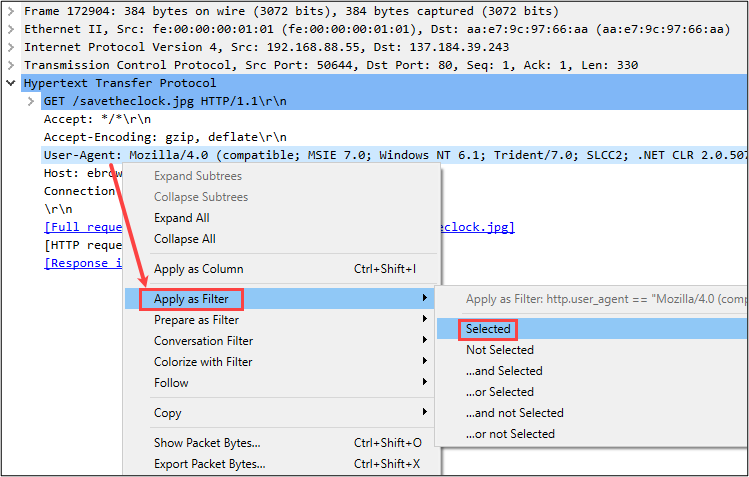Expand the GET /savetheclock.jpg request line

[31, 101]
